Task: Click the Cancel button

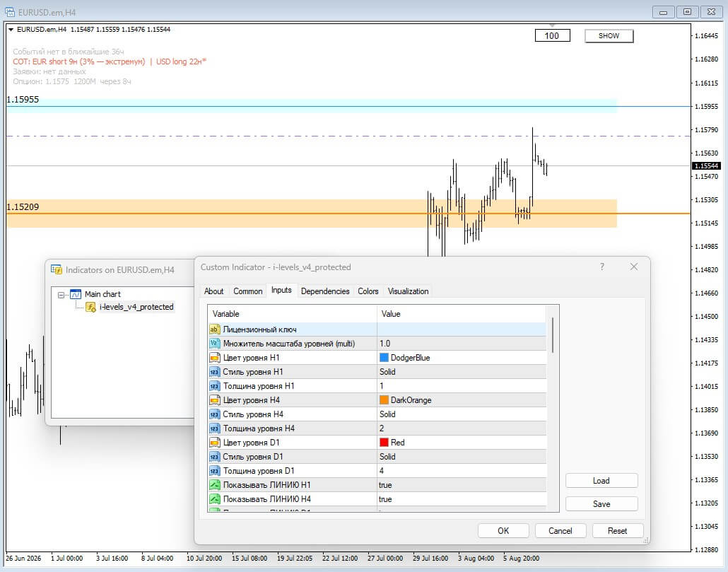Action: [560, 531]
